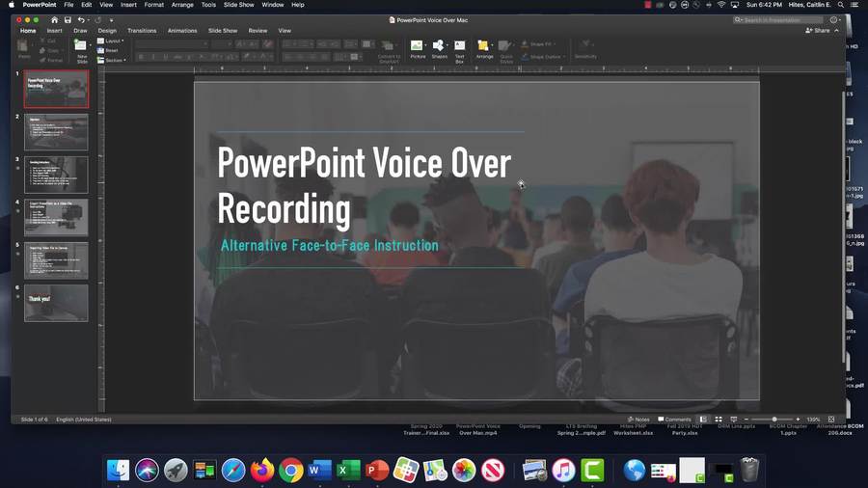
Task: Toggle the Notes pane
Action: [638, 420]
